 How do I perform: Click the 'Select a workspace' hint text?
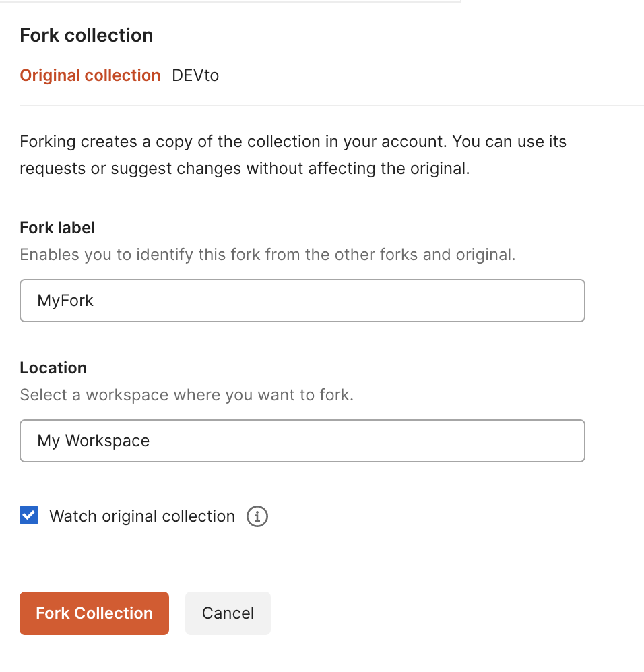pyautogui.click(x=187, y=395)
